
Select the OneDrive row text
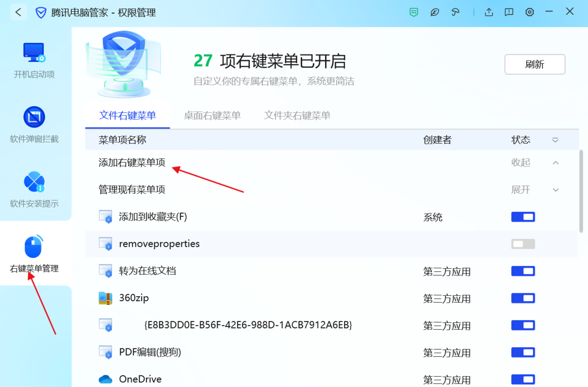(140, 379)
